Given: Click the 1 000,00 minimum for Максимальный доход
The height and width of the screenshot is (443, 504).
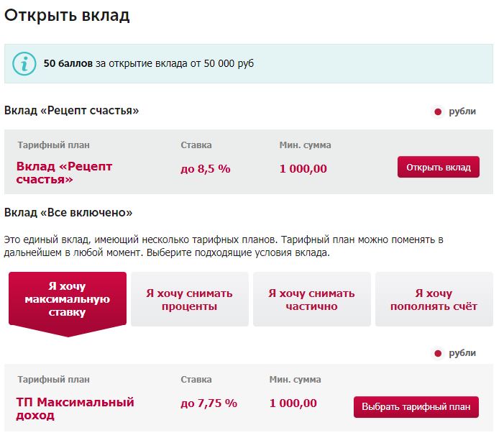Looking at the screenshot, I should (x=293, y=403).
